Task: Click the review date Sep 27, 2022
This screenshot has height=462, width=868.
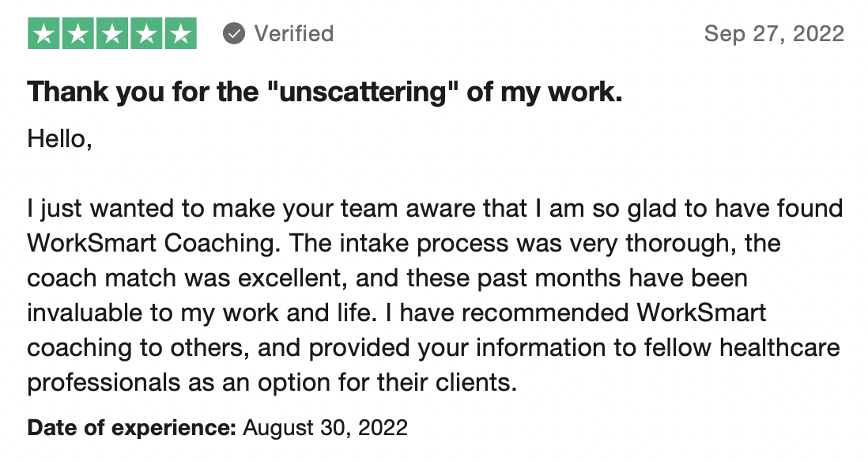Action: click(774, 34)
